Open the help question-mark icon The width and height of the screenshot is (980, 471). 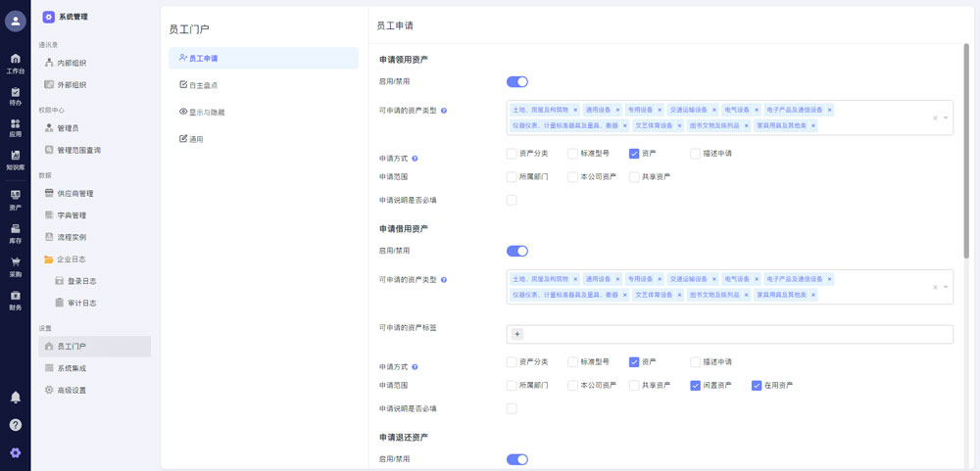point(15,425)
